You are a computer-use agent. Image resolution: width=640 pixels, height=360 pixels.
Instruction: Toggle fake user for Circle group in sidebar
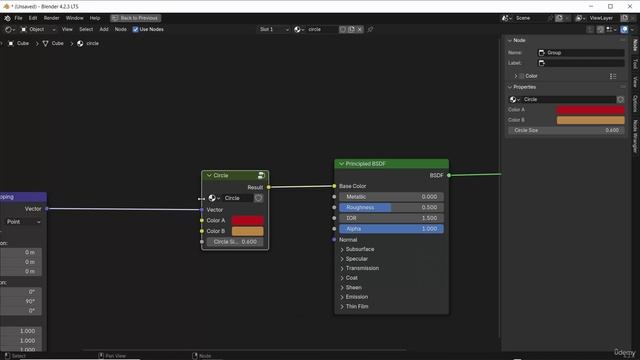pos(620,99)
